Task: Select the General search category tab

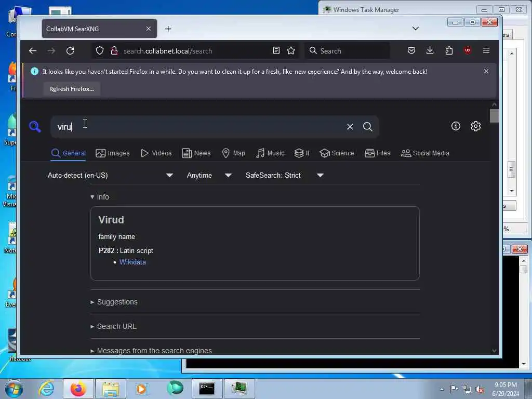Action: (68, 153)
